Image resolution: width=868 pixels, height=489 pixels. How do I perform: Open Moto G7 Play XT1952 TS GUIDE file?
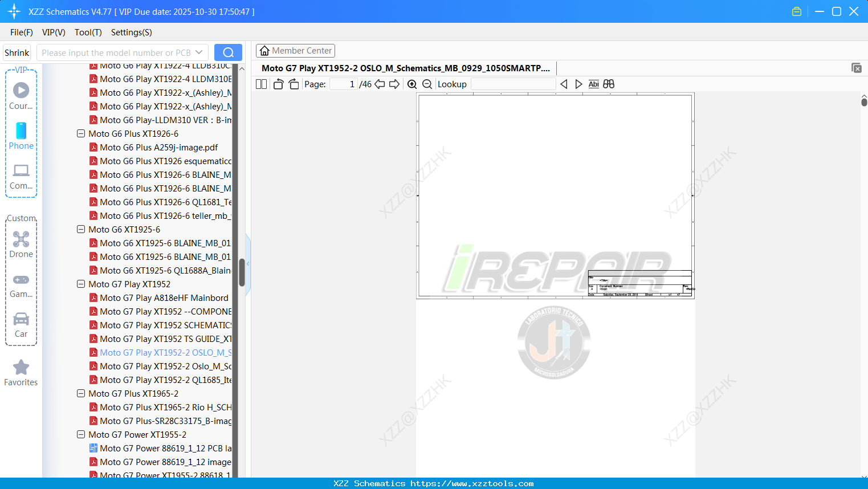161,339
